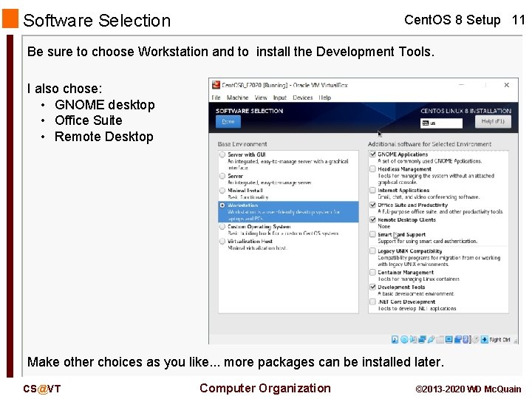
Task: Select the Server base environment option
Action: [x=222, y=176]
